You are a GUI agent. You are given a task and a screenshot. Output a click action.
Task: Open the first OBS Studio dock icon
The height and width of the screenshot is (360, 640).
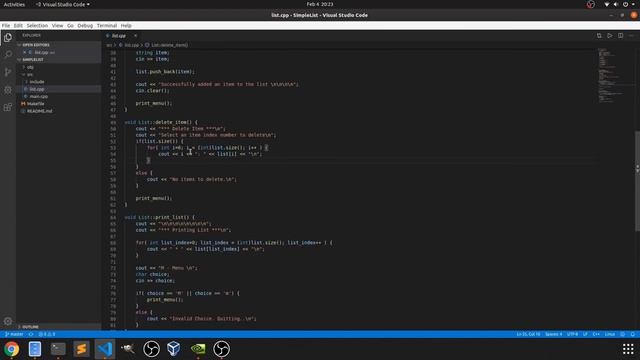click(151, 349)
